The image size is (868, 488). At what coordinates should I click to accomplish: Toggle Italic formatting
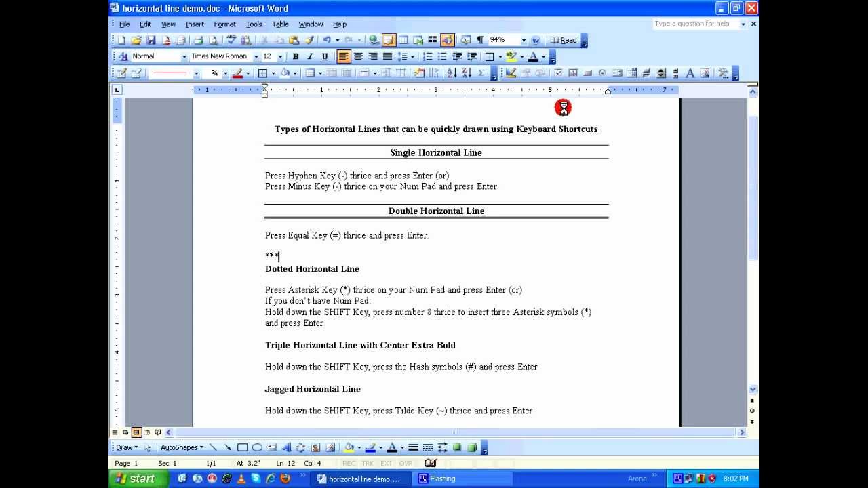[x=311, y=56]
